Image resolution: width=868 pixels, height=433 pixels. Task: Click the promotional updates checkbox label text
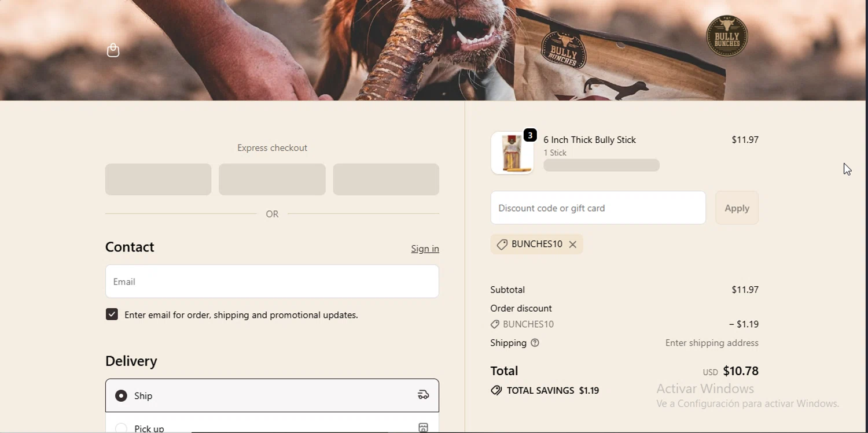point(241,315)
